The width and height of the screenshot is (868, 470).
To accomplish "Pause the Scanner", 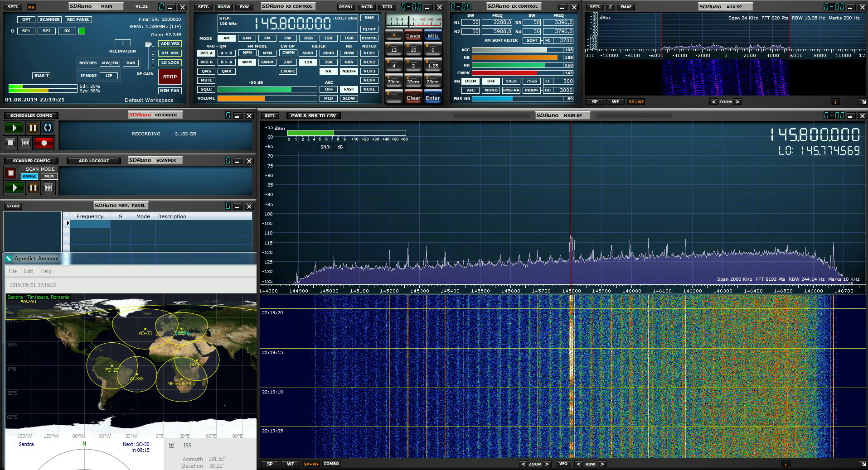I will point(33,187).
